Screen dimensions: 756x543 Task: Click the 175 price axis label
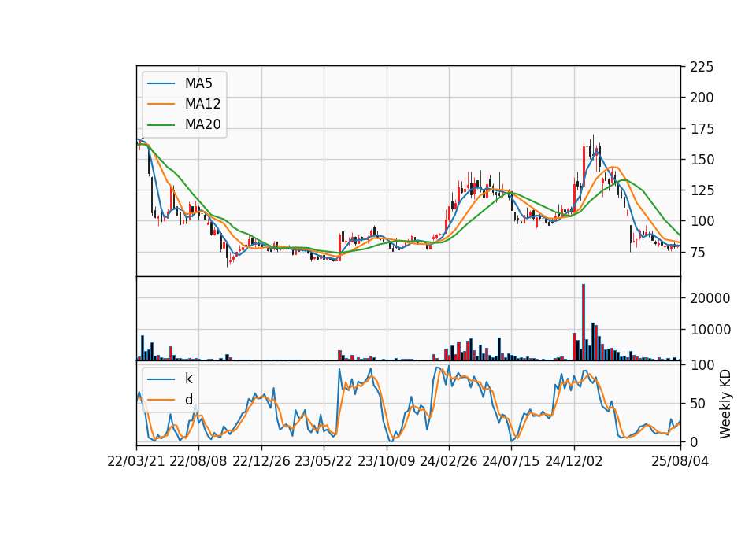pos(702,128)
